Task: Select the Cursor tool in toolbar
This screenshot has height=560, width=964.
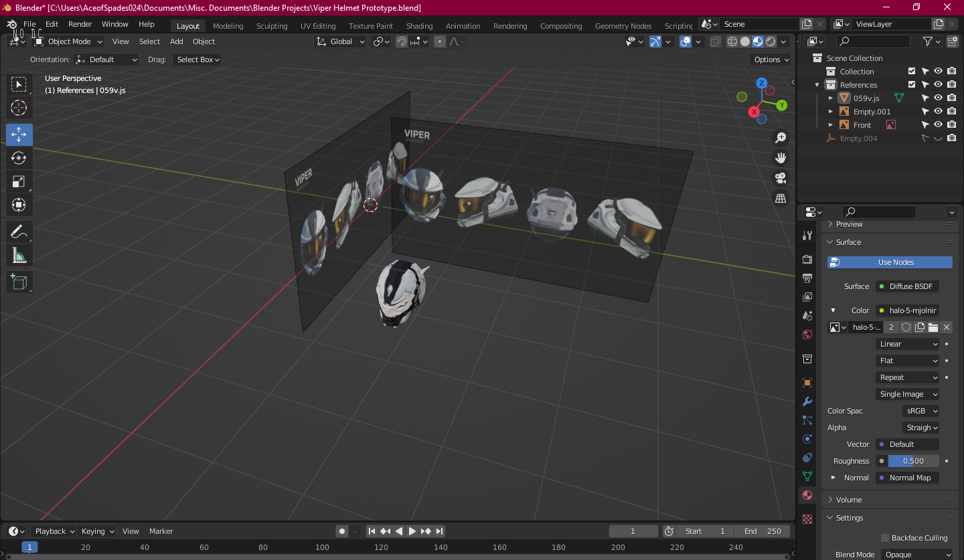Action: 19,108
